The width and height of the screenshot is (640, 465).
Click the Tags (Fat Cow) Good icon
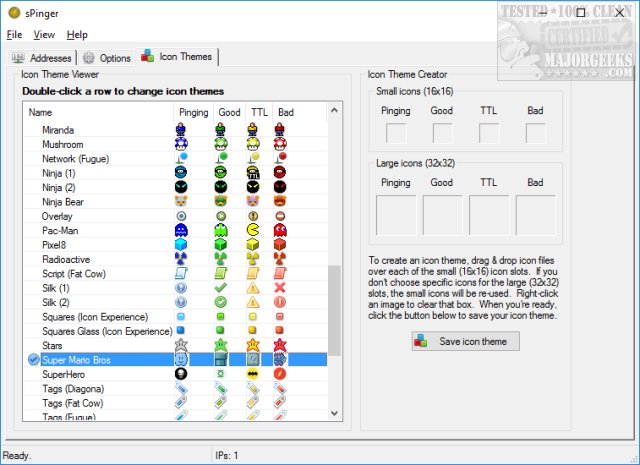pyautogui.click(x=221, y=403)
